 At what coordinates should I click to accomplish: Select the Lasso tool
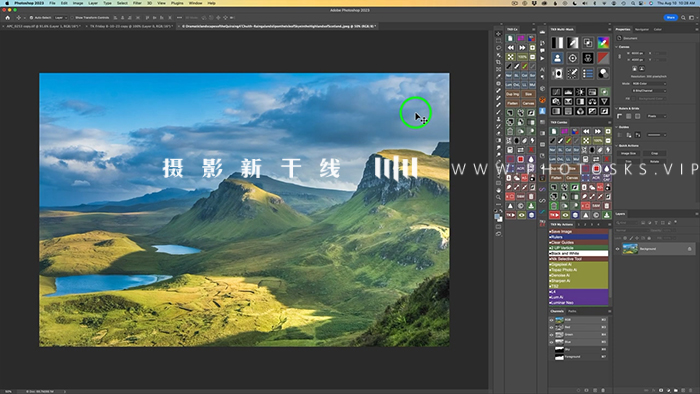[498, 48]
